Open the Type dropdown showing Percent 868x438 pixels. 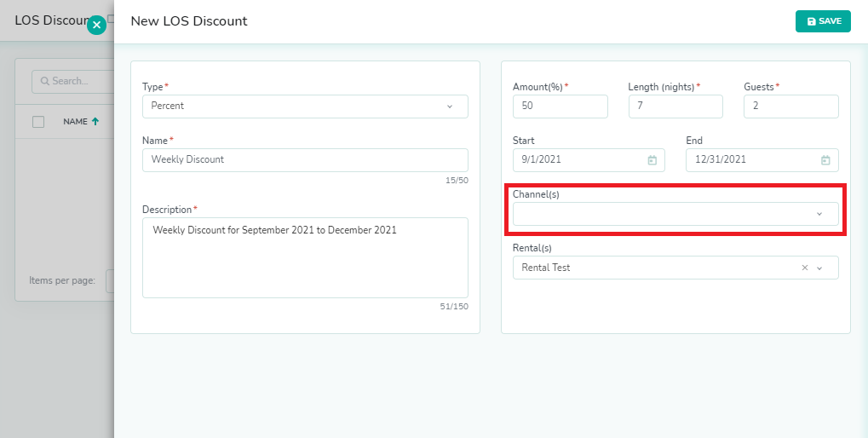[305, 107]
